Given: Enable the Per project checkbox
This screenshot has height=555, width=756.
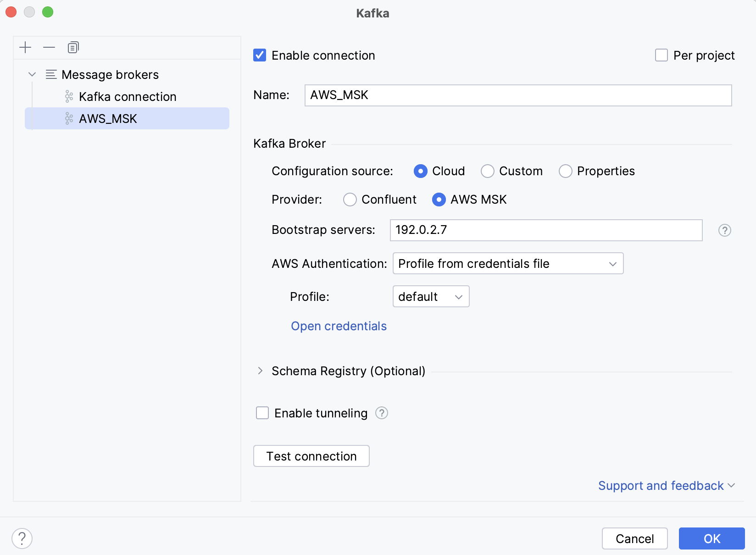Looking at the screenshot, I should (x=661, y=55).
